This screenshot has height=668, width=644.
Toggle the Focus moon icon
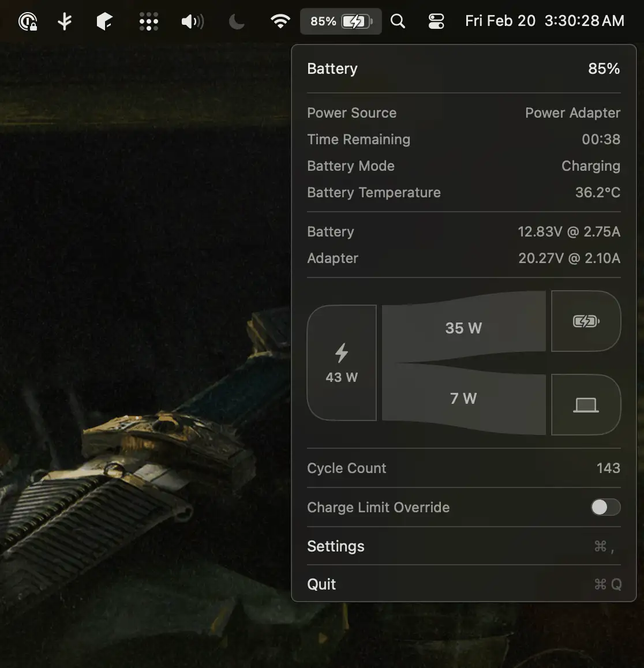(x=237, y=22)
